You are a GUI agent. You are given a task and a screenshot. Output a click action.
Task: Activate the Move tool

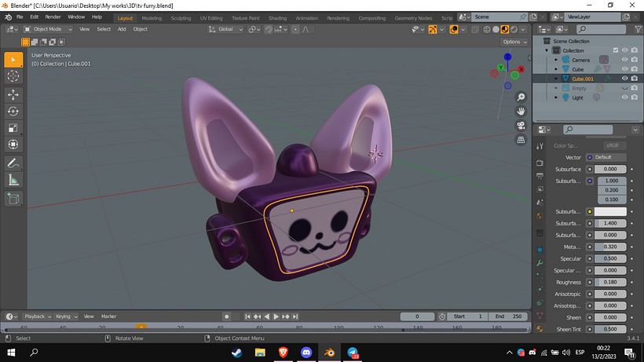point(13,95)
